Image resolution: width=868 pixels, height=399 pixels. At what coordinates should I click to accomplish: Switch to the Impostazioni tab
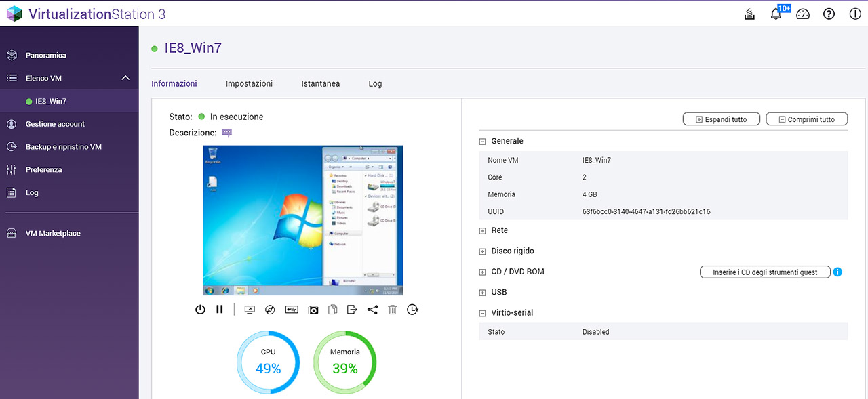(249, 84)
